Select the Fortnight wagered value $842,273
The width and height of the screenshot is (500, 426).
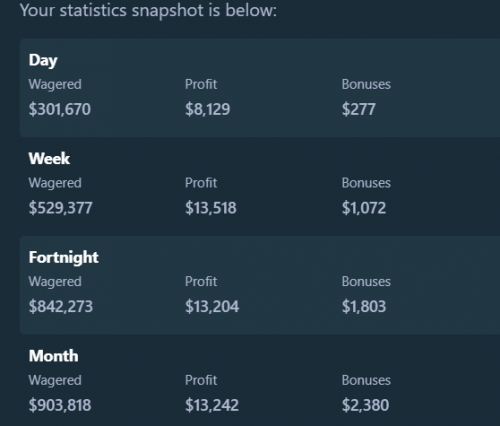point(61,306)
